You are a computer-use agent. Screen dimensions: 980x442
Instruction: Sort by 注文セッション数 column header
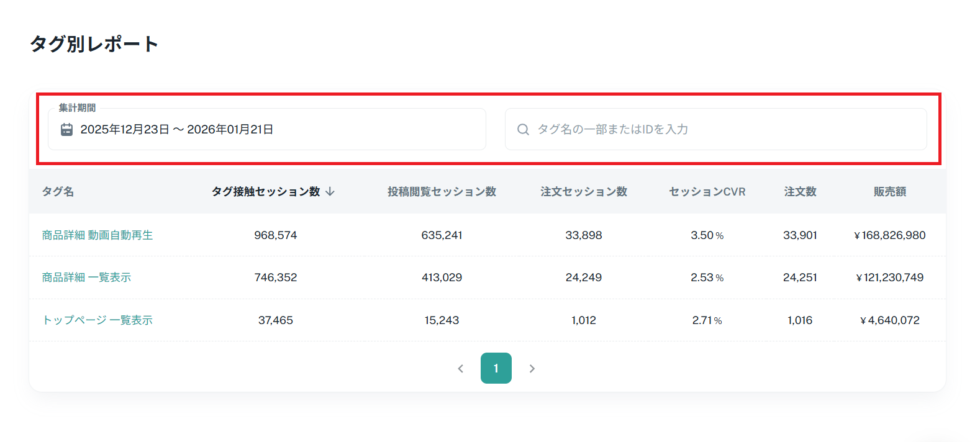pos(584,191)
